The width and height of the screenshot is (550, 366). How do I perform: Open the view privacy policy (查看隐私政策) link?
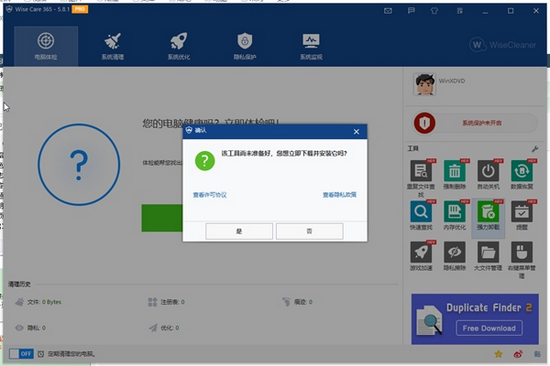340,195
